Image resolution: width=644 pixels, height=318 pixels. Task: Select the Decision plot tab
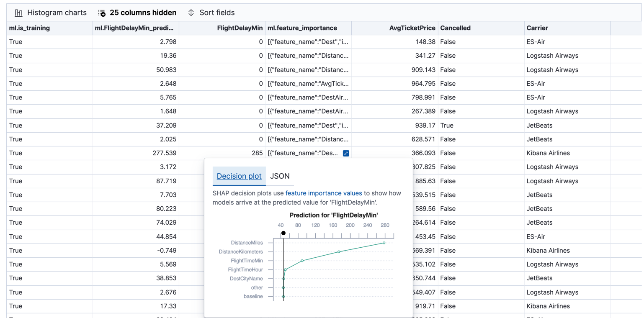click(x=239, y=176)
